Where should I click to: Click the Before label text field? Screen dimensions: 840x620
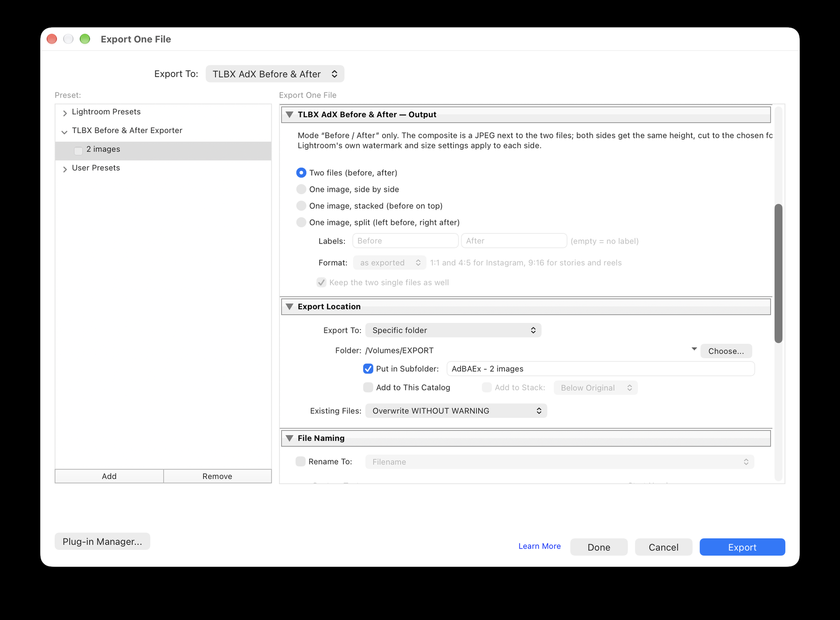[405, 241]
